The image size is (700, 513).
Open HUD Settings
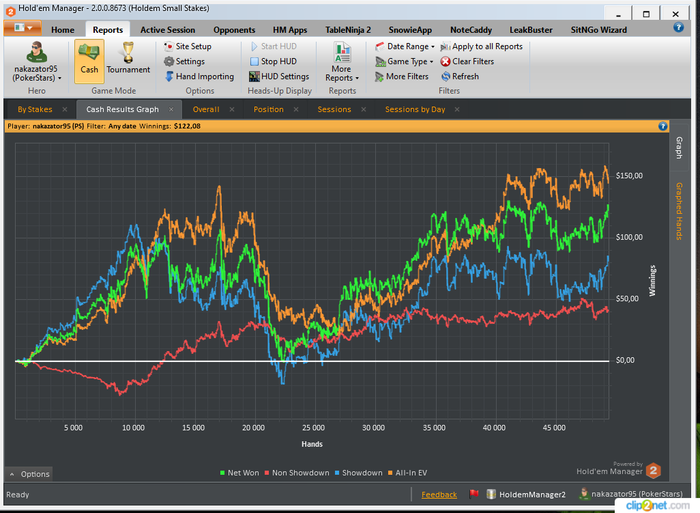[279, 76]
